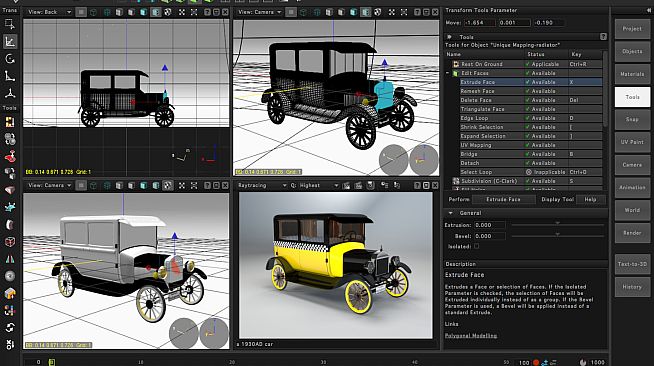Select the three-axis pivot transform tool

point(10,93)
